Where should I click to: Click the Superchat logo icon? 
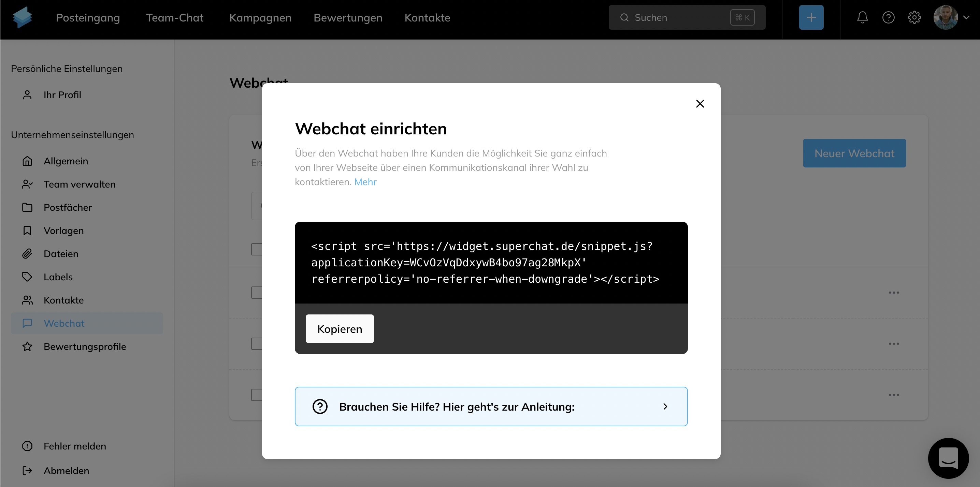pyautogui.click(x=22, y=17)
